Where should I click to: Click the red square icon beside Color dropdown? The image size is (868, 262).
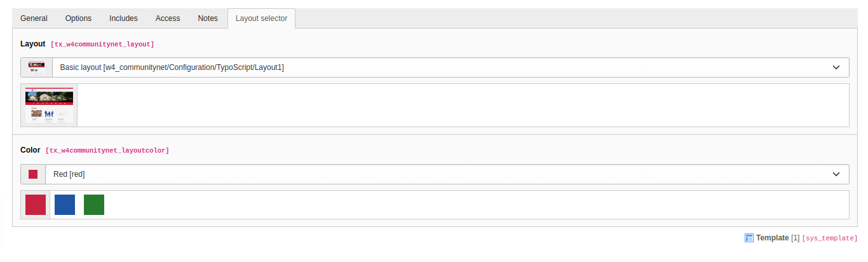click(33, 174)
